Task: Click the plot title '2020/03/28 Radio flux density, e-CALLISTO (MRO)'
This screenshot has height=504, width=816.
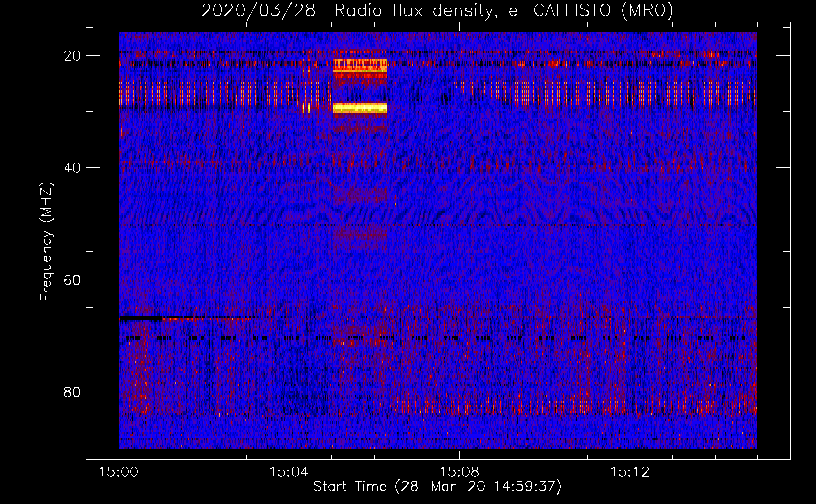Action: point(437,10)
